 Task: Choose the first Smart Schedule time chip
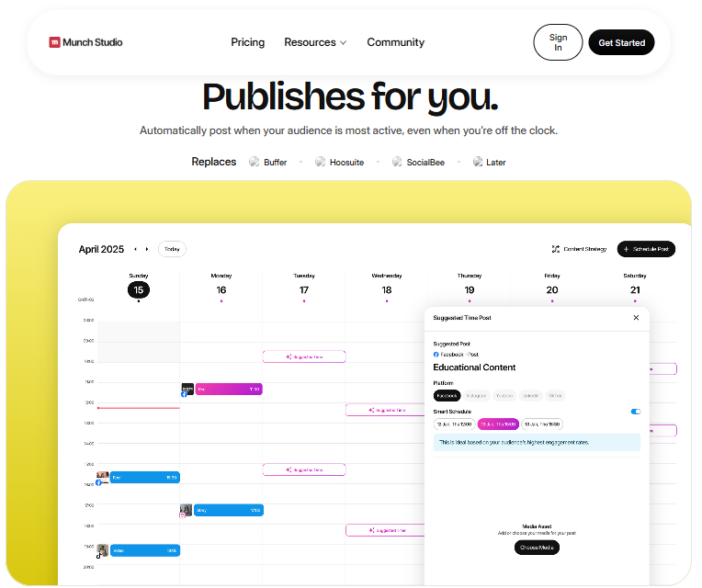[x=455, y=424]
